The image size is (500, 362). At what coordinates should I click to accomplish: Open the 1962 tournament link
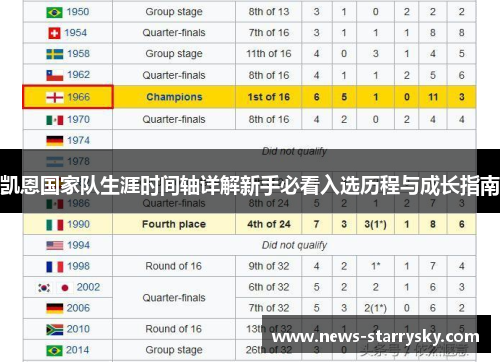(x=78, y=75)
